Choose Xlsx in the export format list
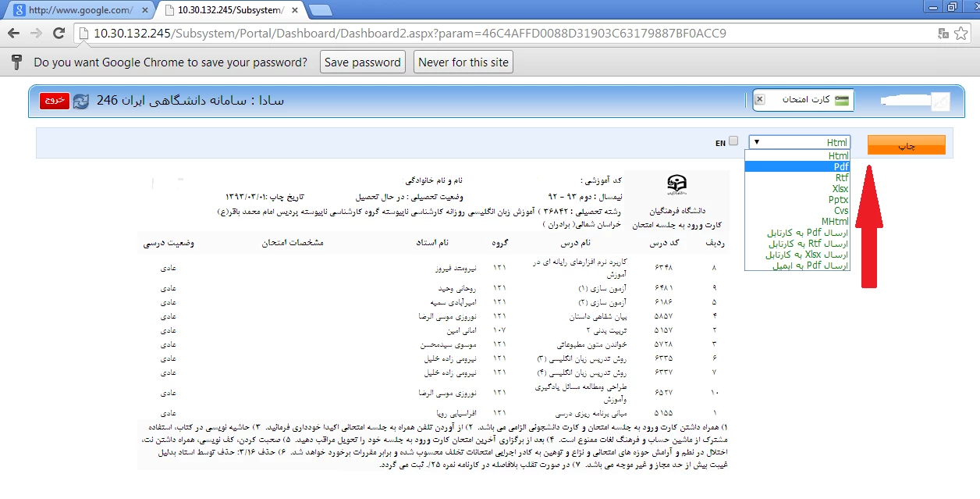The width and height of the screenshot is (980, 499). [x=840, y=188]
